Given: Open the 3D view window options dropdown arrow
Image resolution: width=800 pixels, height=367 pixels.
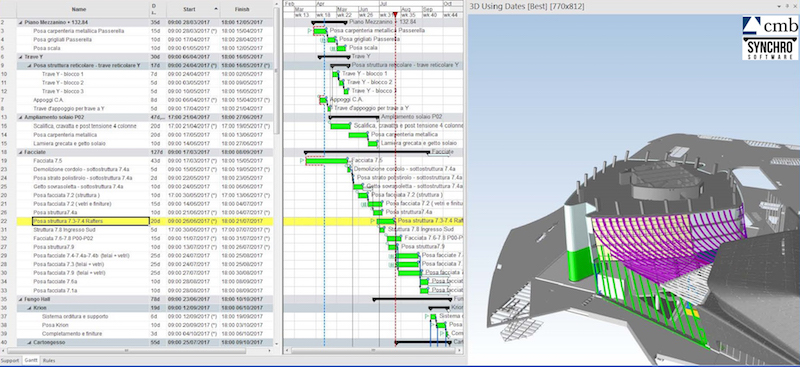Looking at the screenshot, I should (779, 6).
